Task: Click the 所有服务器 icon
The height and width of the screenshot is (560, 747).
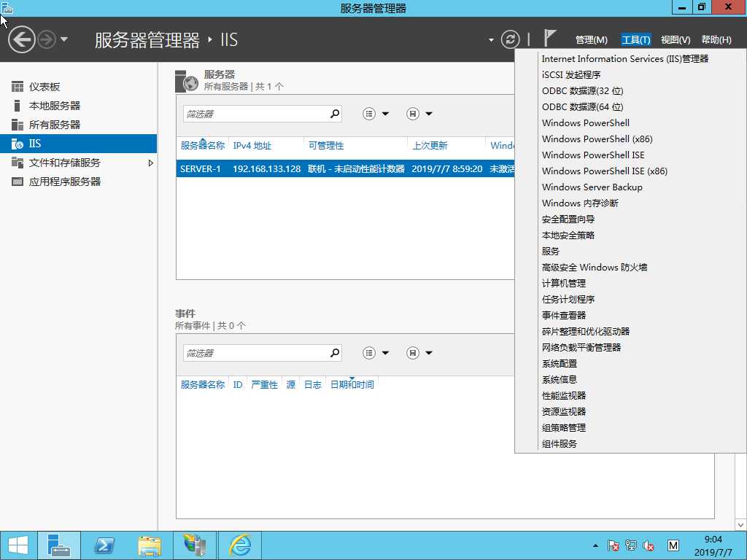Action: click(x=18, y=125)
